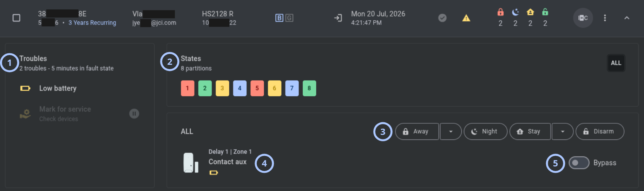644x191 pixels.
Task: Click the yellow warning triangle icon
Action: tap(466, 18)
